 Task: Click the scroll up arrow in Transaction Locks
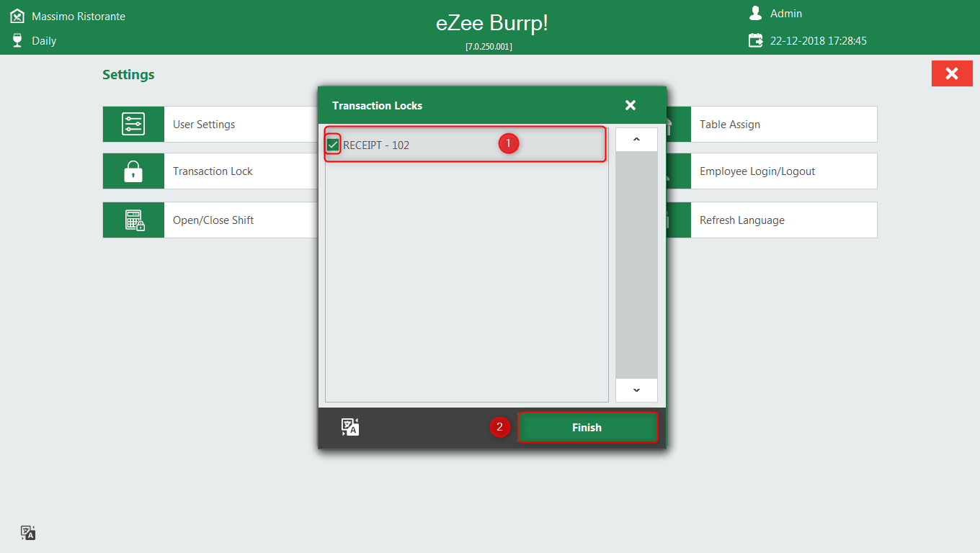click(636, 140)
